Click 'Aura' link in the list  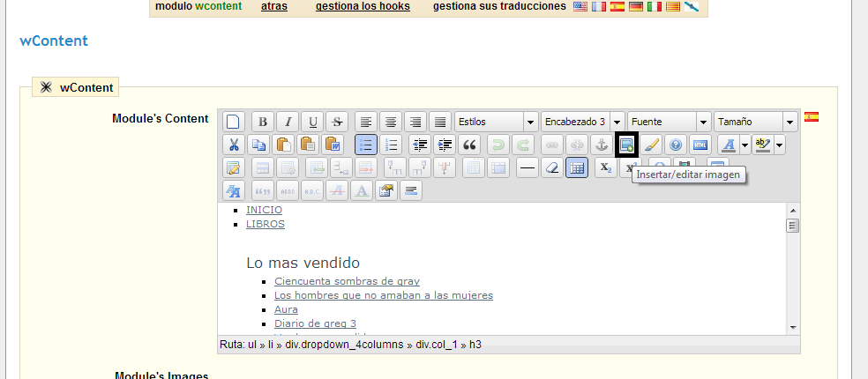[286, 309]
